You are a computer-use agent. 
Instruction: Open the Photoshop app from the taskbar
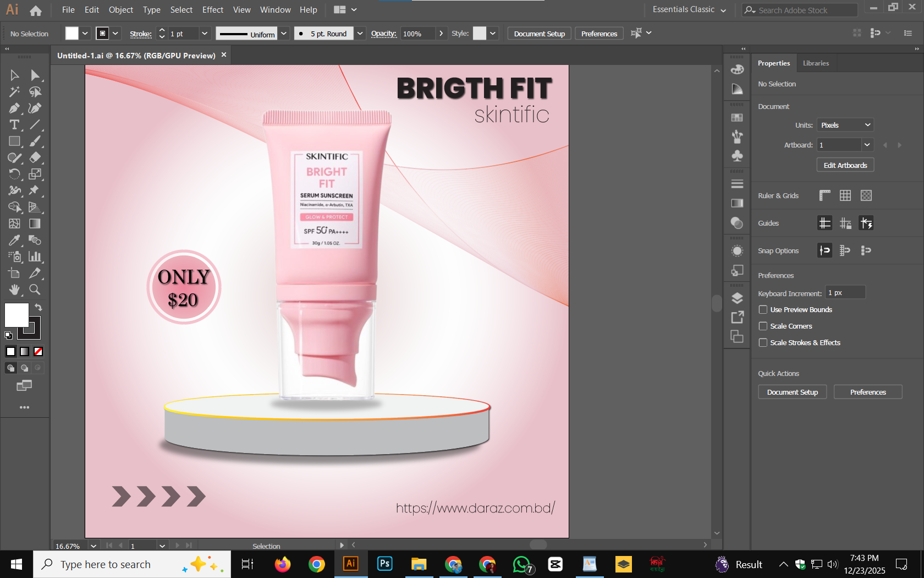[x=384, y=564]
